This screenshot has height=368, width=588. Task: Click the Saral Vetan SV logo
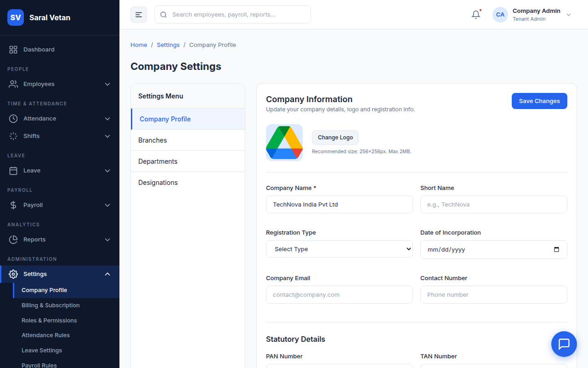coord(16,17)
